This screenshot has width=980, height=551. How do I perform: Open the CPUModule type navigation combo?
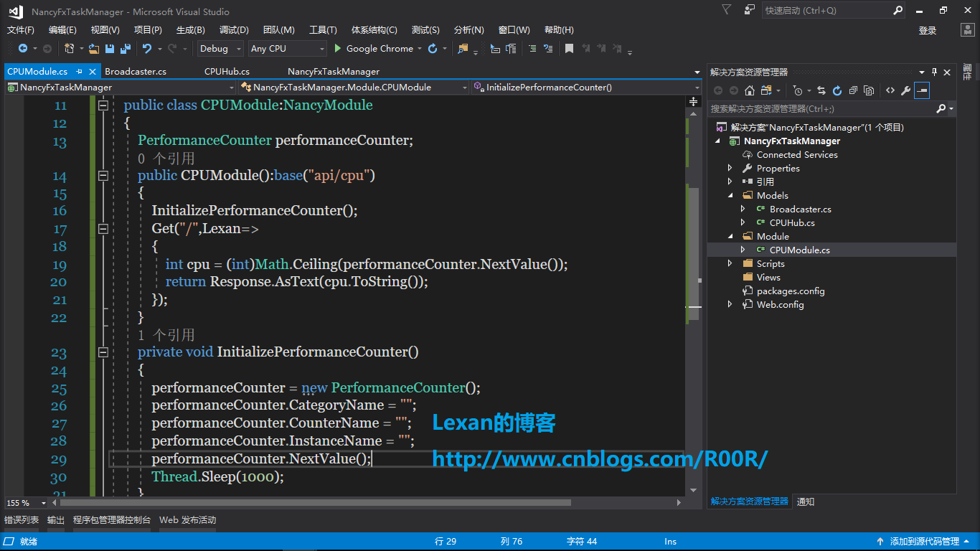(x=354, y=87)
